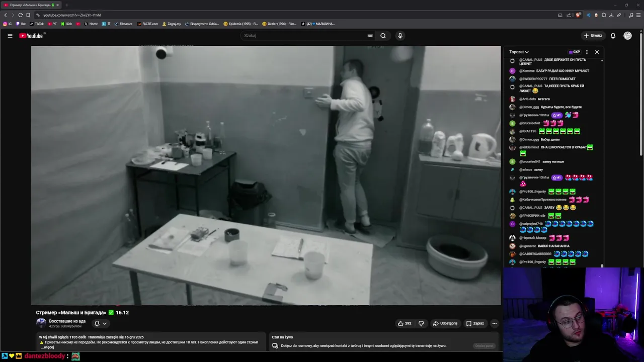
Task: Open the YT bookmark
Action: point(53,24)
